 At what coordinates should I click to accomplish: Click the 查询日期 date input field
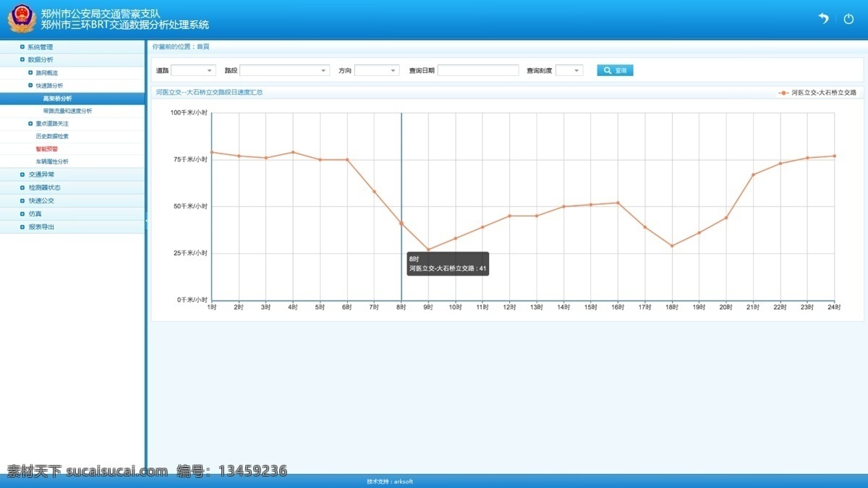coord(478,70)
